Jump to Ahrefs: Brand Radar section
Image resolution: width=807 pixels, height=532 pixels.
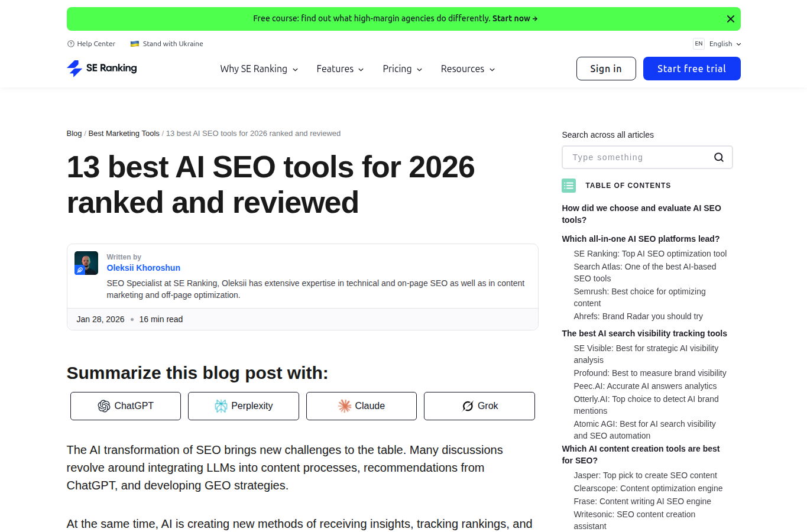[x=639, y=316]
